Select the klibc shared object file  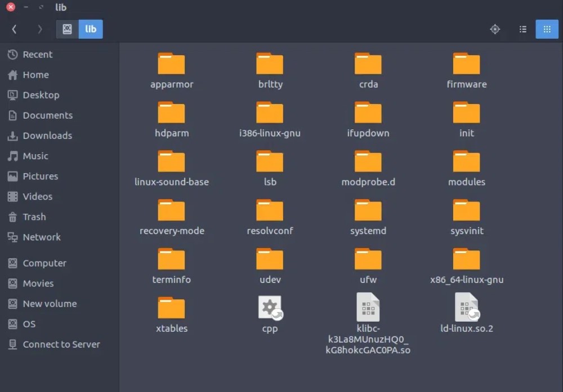368,308
